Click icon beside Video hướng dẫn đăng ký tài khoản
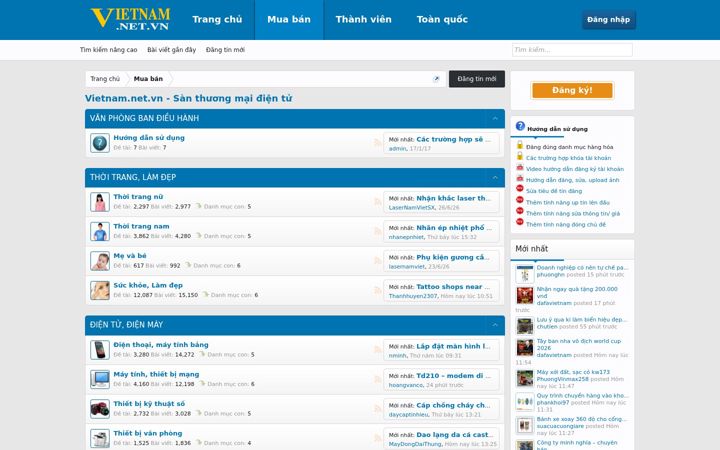The width and height of the screenshot is (720, 450). pos(520,168)
